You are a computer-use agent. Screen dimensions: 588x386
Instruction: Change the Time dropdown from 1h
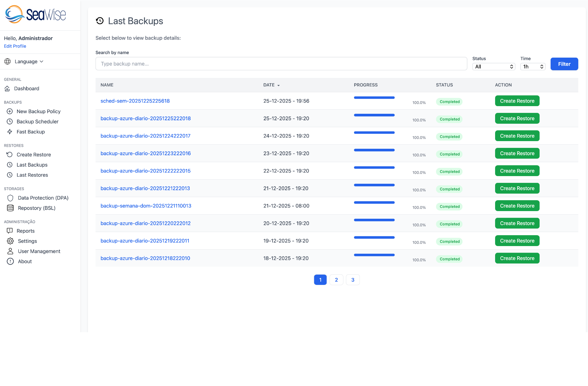click(532, 66)
